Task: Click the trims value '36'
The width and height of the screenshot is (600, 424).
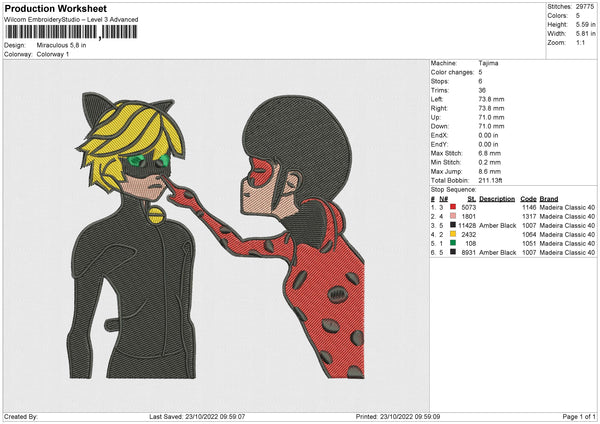Action: pyautogui.click(x=482, y=90)
